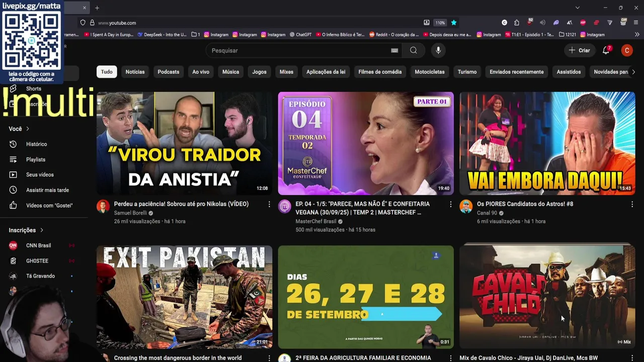Select the Jogos filter chip
This screenshot has width=644, height=362.
tap(259, 72)
